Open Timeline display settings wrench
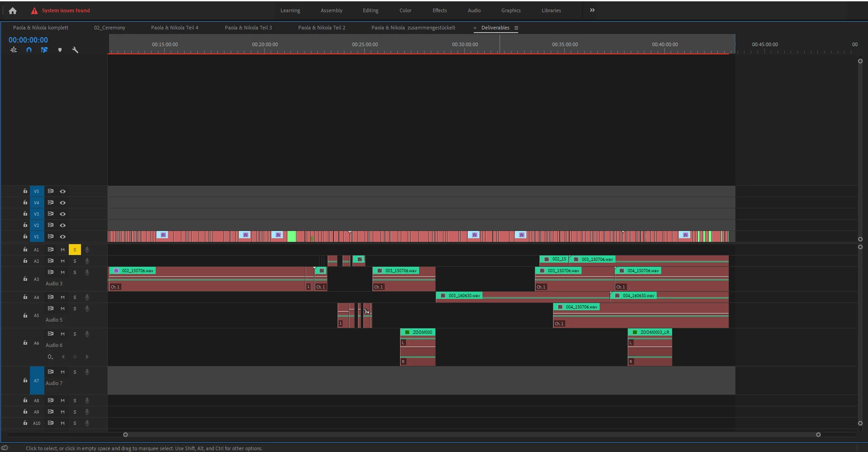The image size is (868, 452). (75, 50)
